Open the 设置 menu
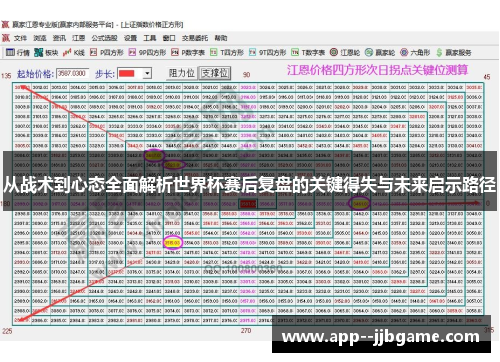Image resolution: width=500 pixels, height=362 pixels. point(130,38)
